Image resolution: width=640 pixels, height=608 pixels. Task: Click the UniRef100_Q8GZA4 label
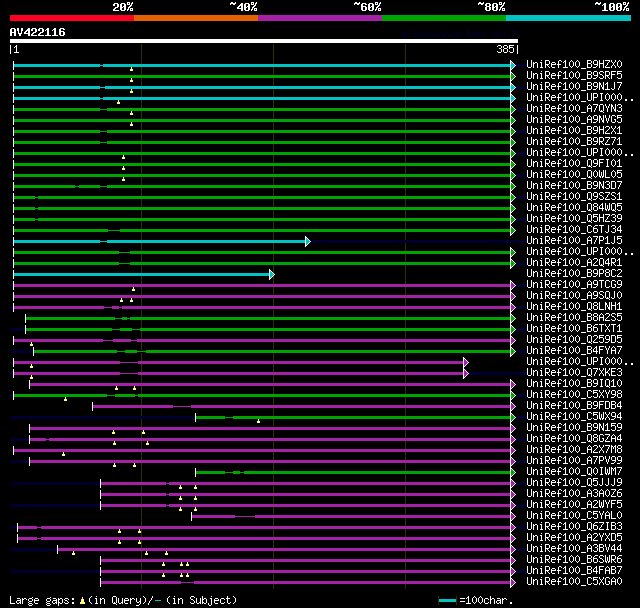(x=574, y=439)
